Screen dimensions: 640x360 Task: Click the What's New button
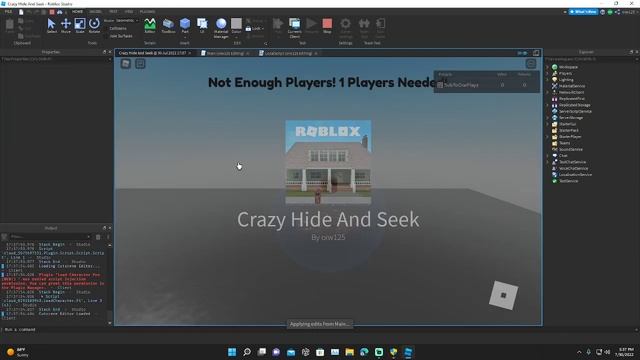(x=584, y=12)
